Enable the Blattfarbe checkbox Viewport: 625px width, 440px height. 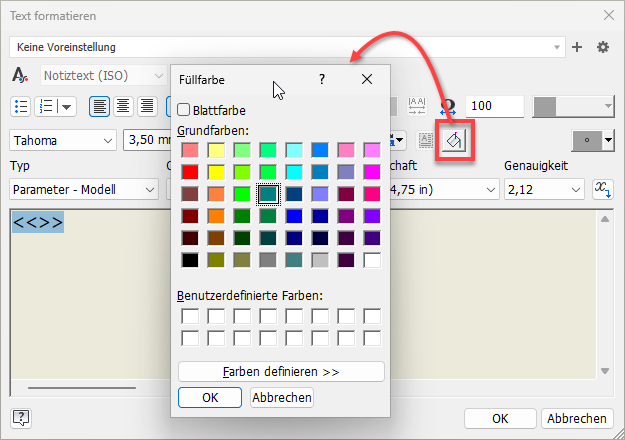(184, 110)
